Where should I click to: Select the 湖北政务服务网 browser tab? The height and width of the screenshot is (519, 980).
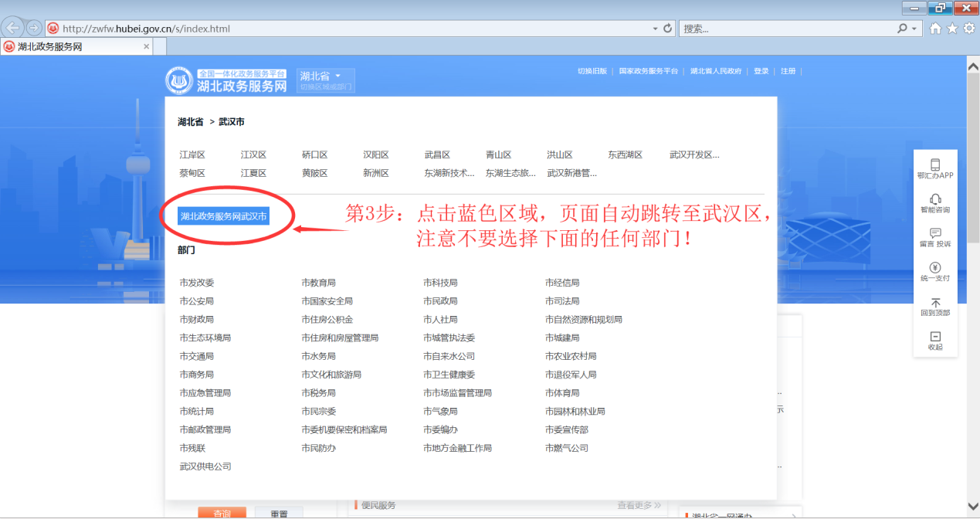tap(73, 46)
